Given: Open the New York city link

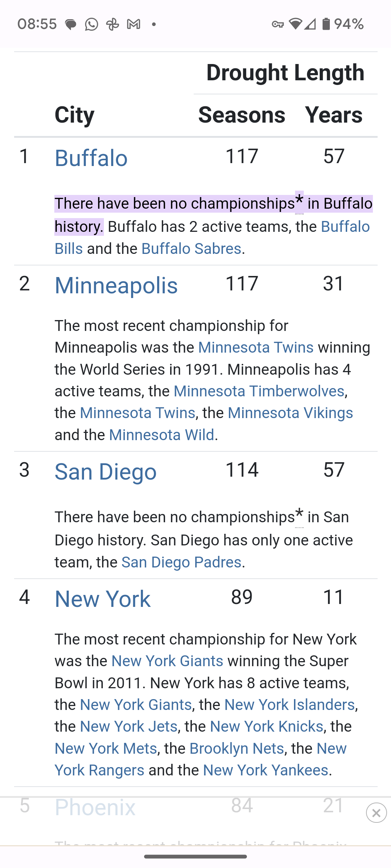Looking at the screenshot, I should (102, 599).
